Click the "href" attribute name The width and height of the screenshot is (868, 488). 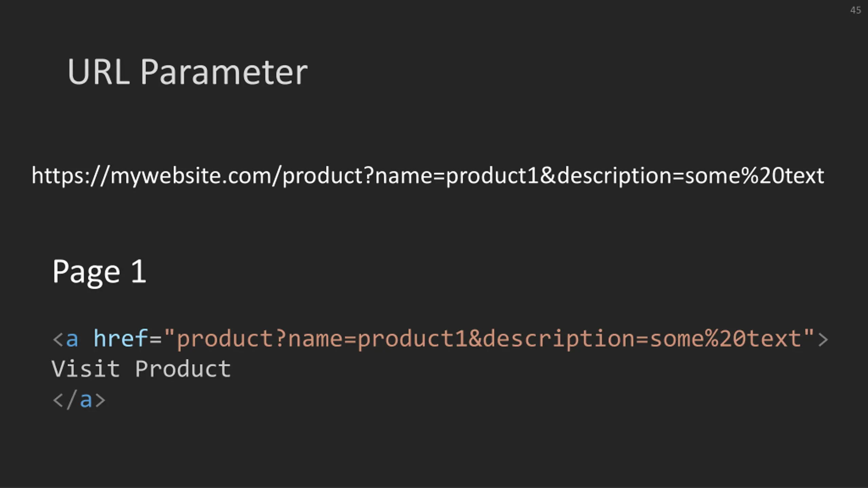pos(121,338)
